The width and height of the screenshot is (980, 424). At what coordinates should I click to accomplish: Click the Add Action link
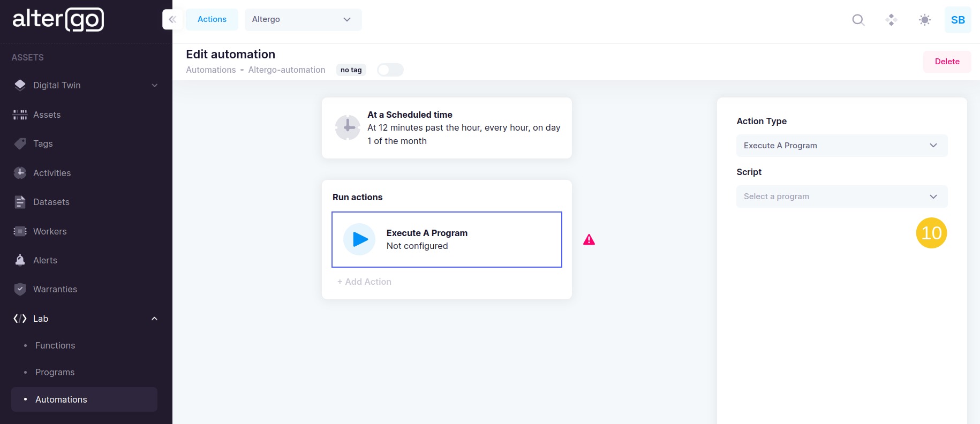tap(364, 282)
